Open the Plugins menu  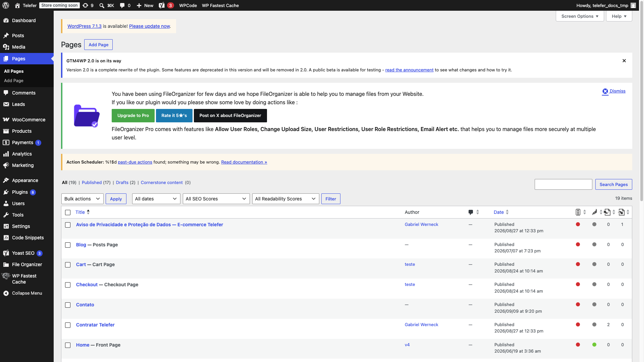click(27, 192)
